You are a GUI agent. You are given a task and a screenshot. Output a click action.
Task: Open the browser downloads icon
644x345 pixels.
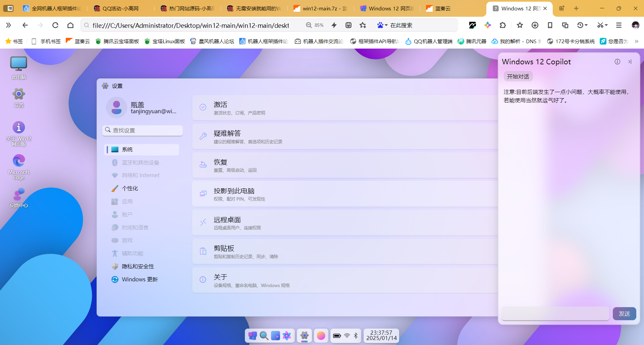coord(535,25)
